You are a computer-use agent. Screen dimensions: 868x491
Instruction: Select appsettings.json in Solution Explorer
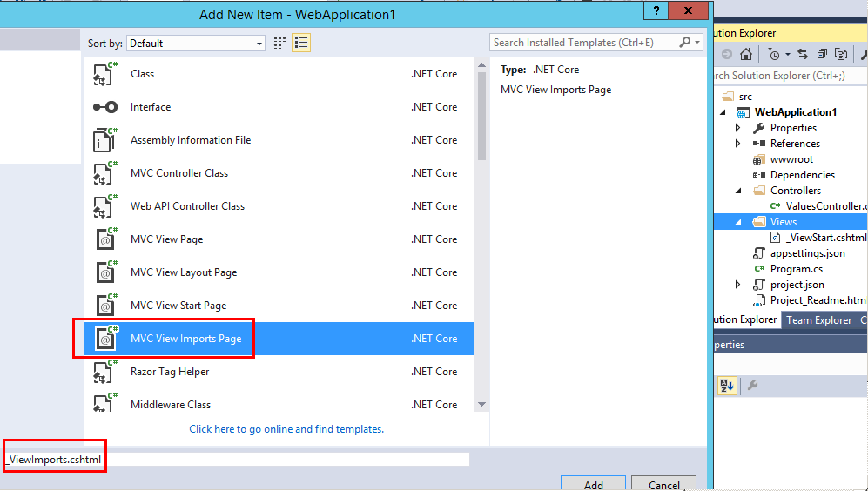(x=808, y=253)
